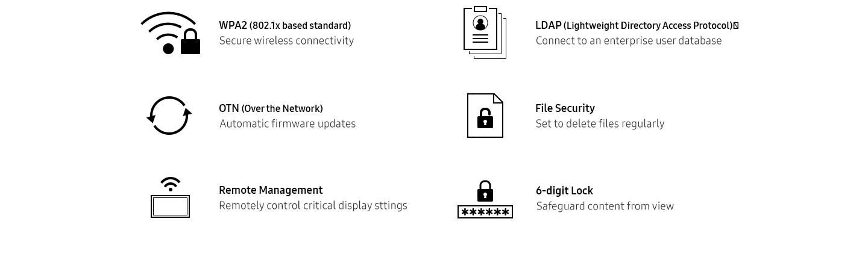Click the WPA2 Wi-Fi padlock icon
Screen dimensions: 868x266
tap(171, 33)
